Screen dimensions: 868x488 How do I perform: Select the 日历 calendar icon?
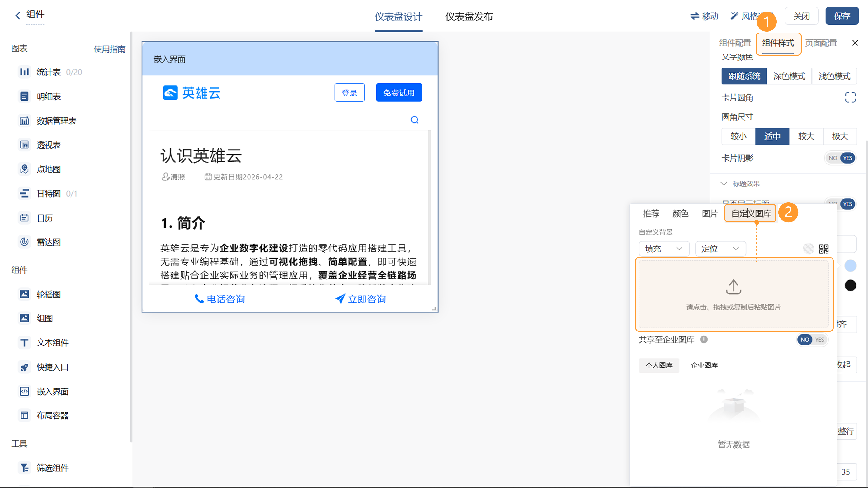pos(24,218)
